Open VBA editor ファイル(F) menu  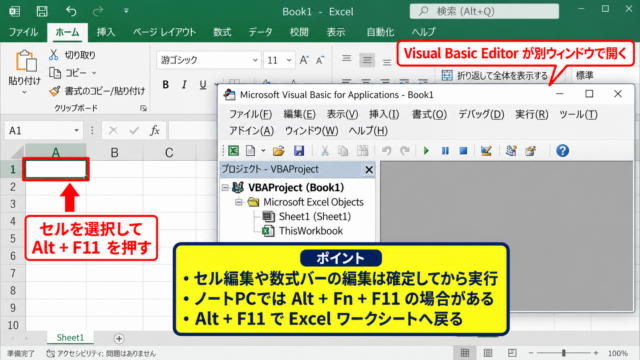(x=251, y=114)
